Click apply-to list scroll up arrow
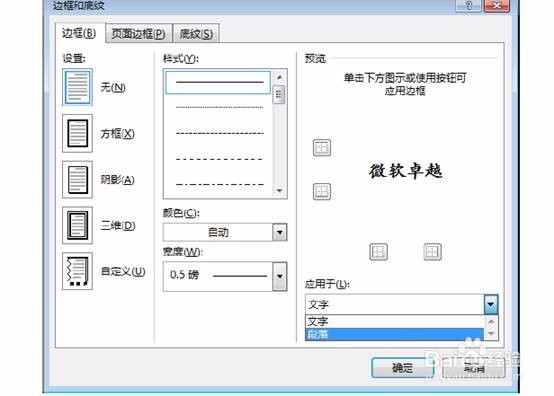This screenshot has height=396, width=554. tap(491, 322)
